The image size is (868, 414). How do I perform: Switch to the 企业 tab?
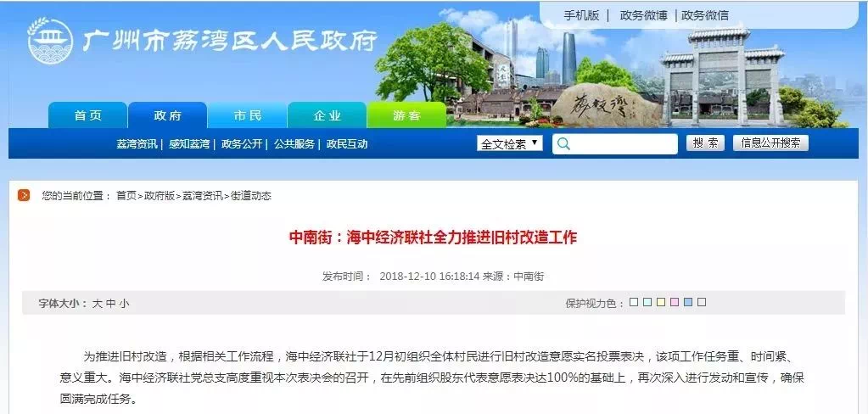click(x=328, y=115)
